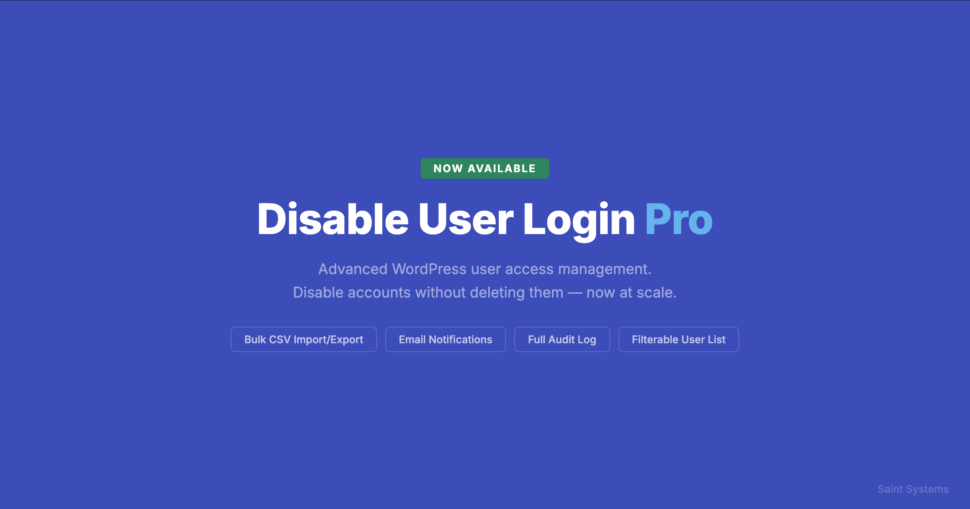Click the word Login in the main heading

coord(578,221)
